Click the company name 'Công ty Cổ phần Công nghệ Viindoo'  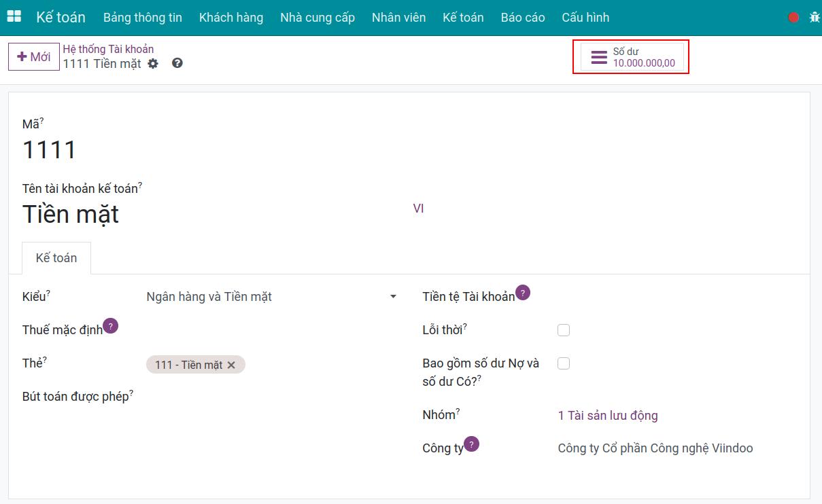(x=655, y=448)
